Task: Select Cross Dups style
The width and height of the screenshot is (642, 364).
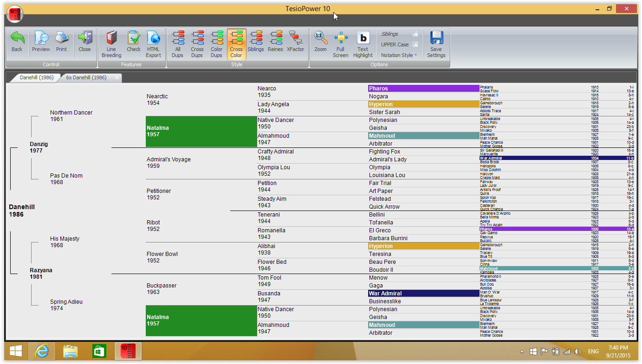Action: [x=197, y=45]
